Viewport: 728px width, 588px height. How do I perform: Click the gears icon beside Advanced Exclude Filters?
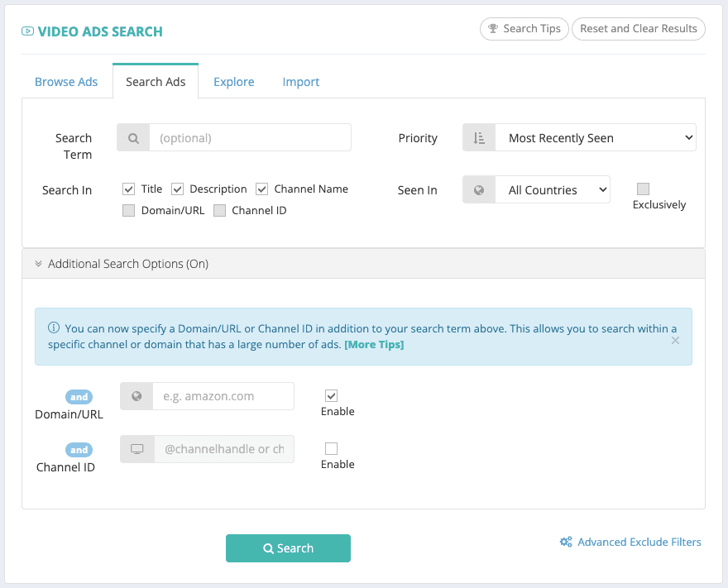point(566,542)
